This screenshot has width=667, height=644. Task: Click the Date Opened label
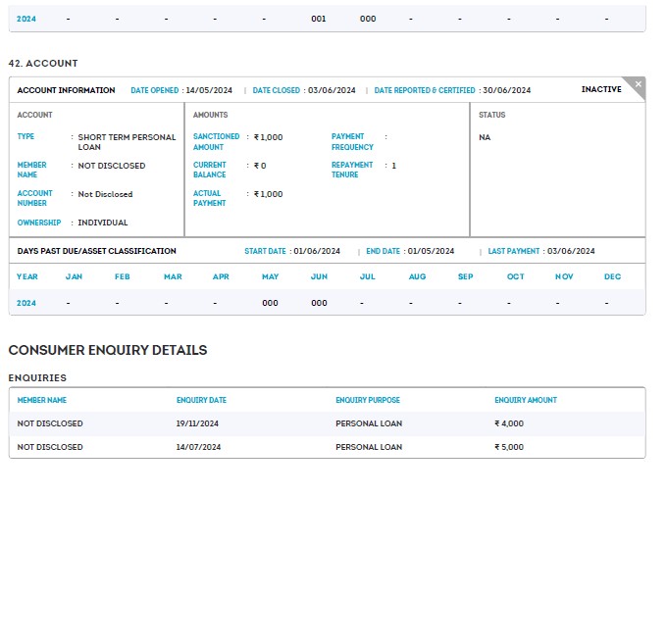155,90
